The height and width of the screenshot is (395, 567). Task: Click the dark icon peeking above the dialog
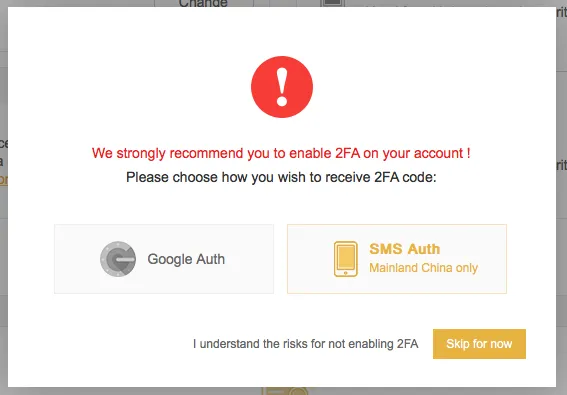point(333,3)
